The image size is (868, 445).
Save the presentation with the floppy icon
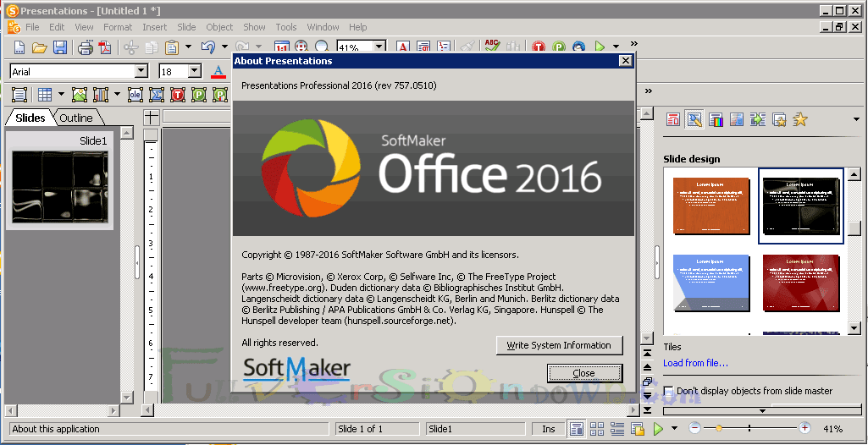(60, 47)
